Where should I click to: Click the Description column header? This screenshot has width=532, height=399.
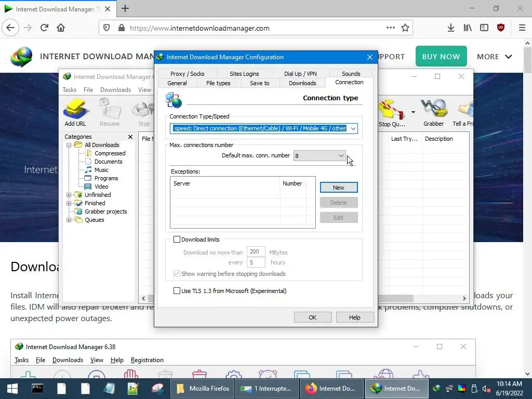pos(438,139)
